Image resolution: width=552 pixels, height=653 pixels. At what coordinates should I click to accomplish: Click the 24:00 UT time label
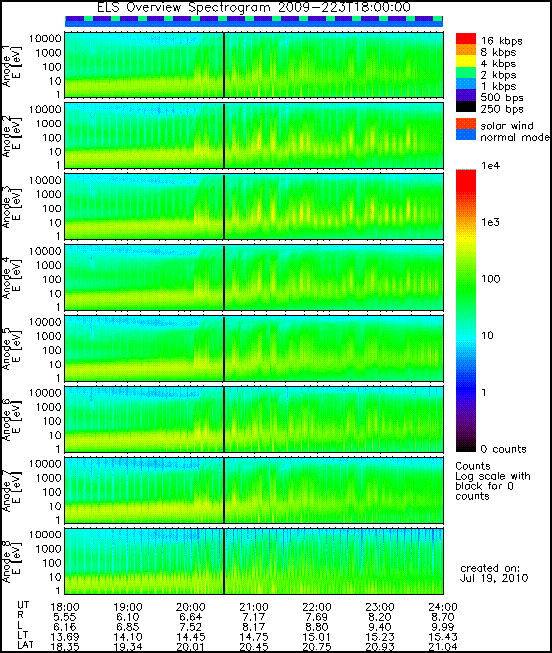coord(443,607)
